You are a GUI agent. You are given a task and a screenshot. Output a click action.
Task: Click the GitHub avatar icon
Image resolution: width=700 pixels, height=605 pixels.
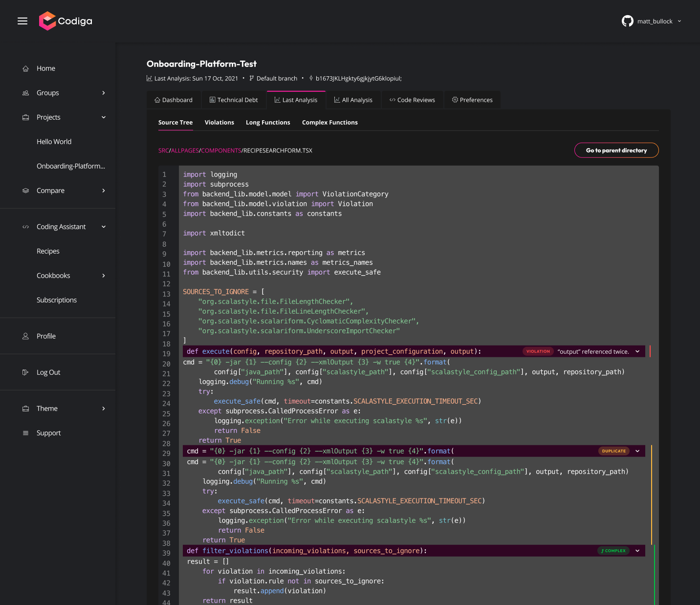tap(627, 21)
